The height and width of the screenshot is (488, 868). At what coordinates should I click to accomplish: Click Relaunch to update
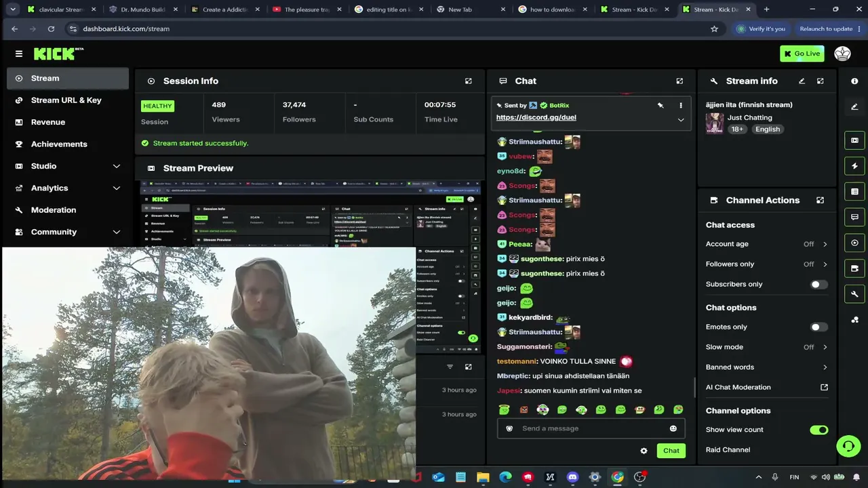click(826, 29)
